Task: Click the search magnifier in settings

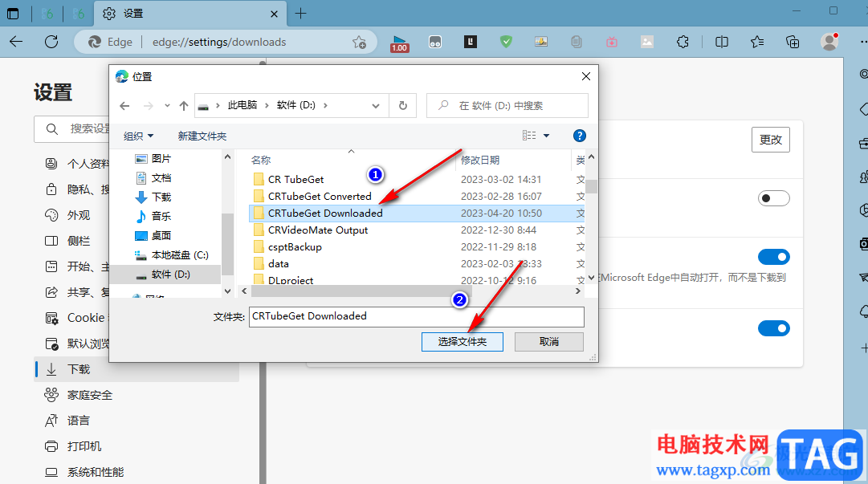Action: point(52,129)
